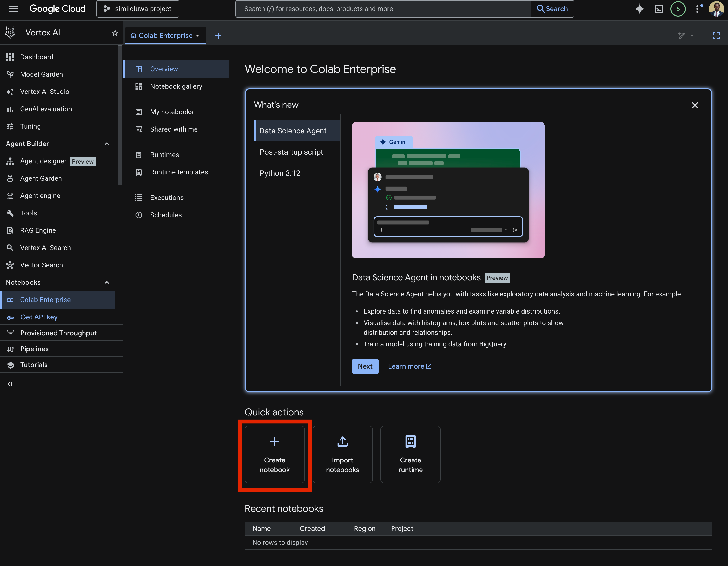Open the similoluwa-project project picker

click(138, 9)
